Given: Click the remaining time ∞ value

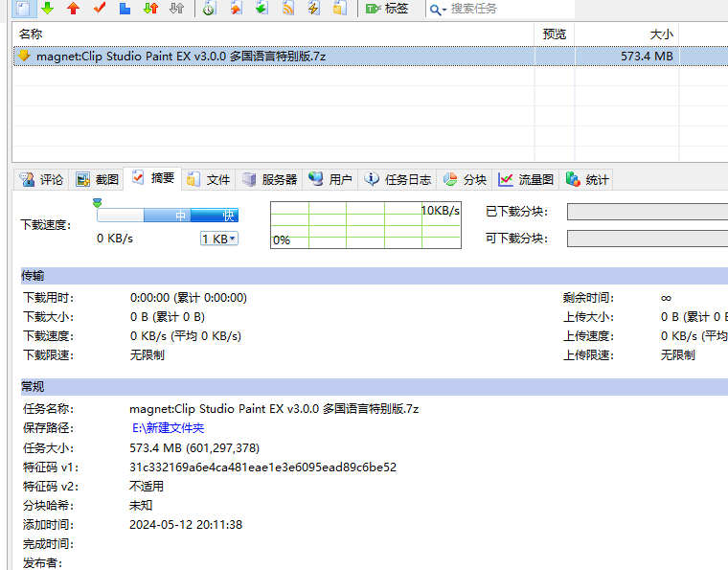Looking at the screenshot, I should [x=667, y=298].
